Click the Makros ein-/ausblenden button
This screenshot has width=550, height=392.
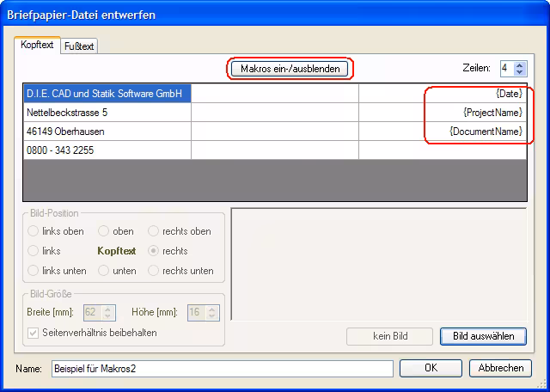click(290, 68)
